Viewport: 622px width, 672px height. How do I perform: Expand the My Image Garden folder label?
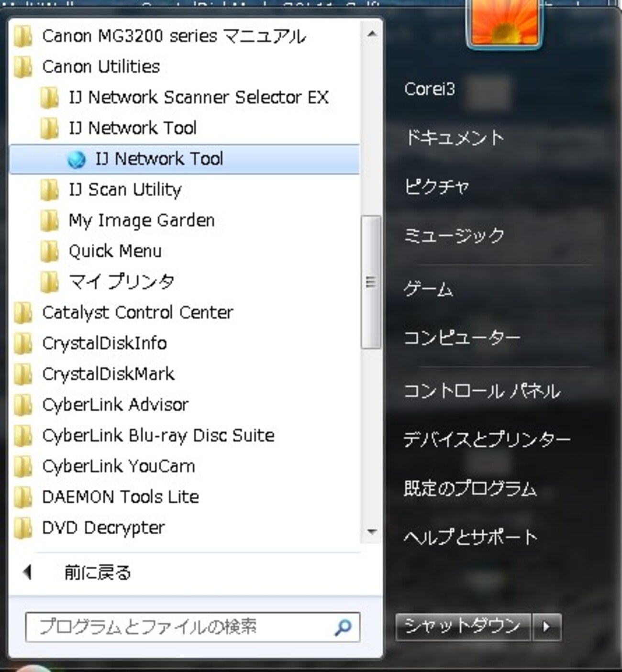tap(142, 220)
